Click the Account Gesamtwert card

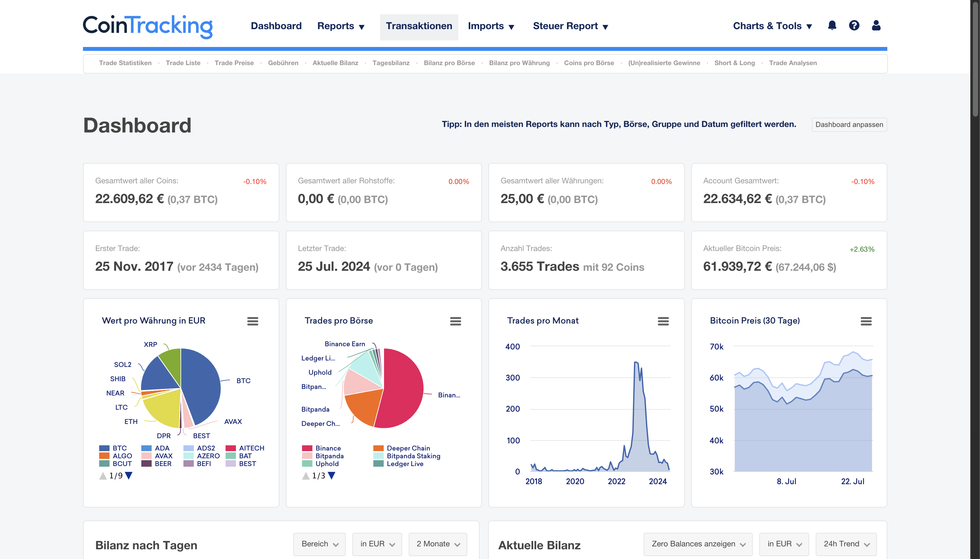coord(789,192)
